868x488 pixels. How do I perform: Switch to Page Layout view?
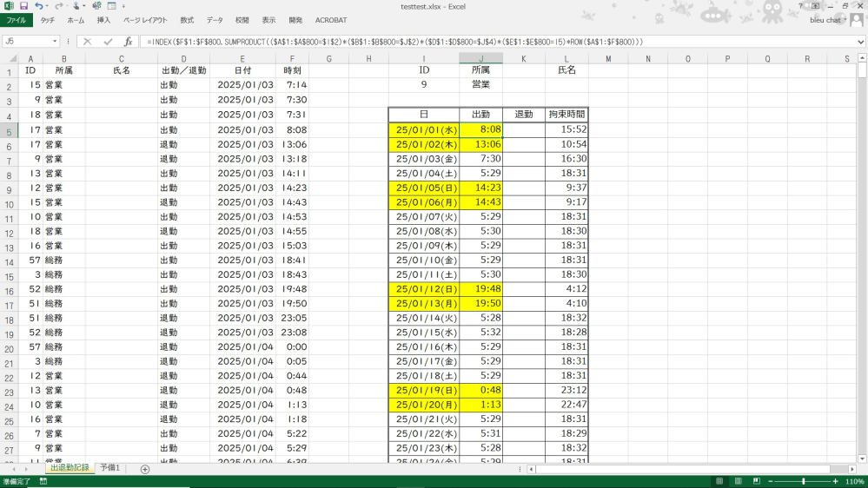tap(738, 481)
